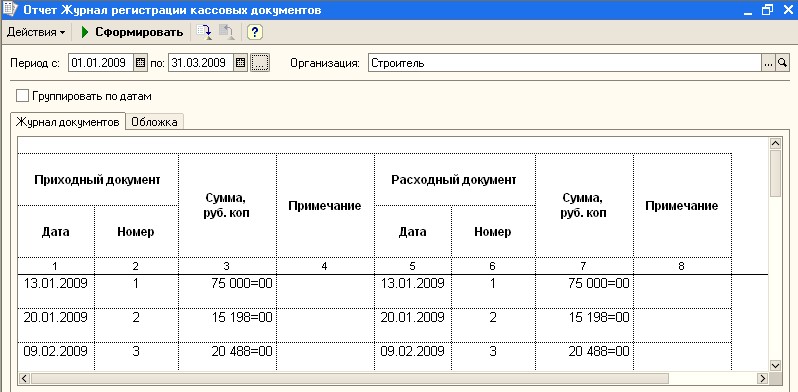Viewport: 798px width, 392px height.
Task: Click the organization magnifier open icon
Action: point(782,63)
